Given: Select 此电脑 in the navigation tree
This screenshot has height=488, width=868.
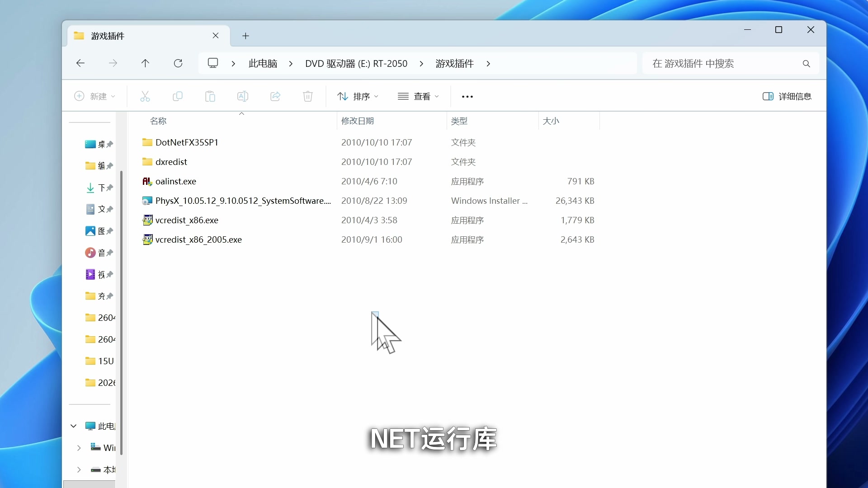Looking at the screenshot, I should coord(100,426).
